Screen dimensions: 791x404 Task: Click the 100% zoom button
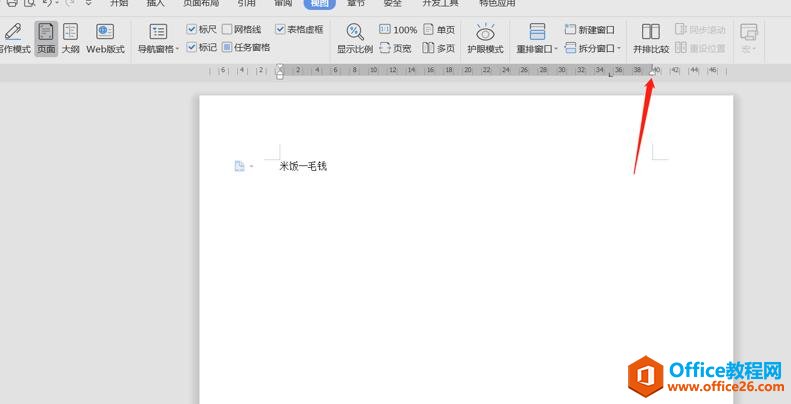pyautogui.click(x=398, y=30)
